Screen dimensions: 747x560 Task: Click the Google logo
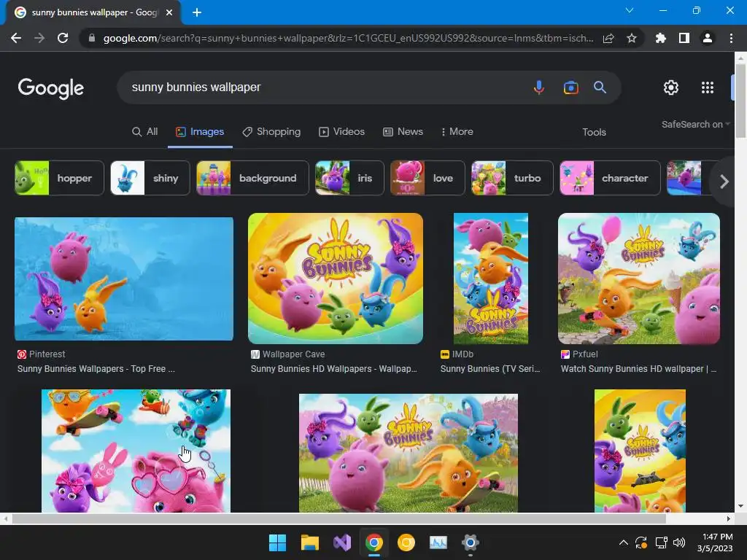click(51, 88)
